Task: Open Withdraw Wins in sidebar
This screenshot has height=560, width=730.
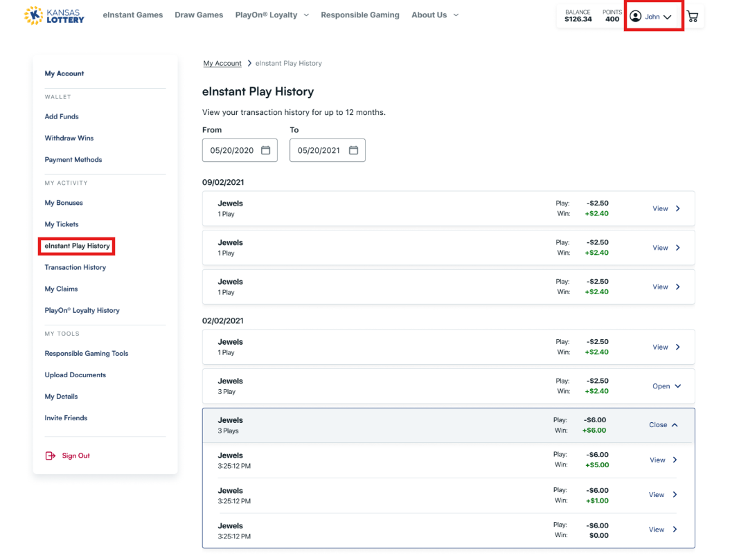Action: click(69, 138)
